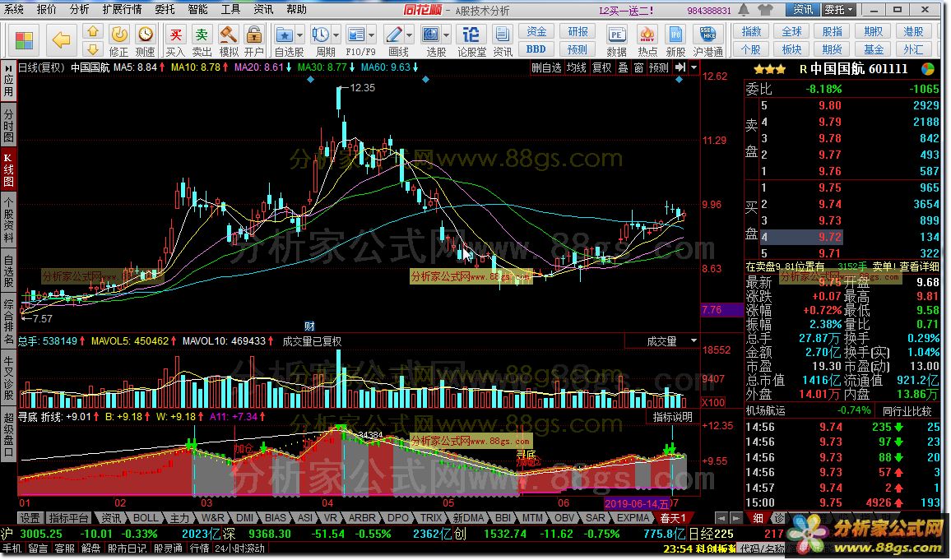
Task: Toggle the 预测 forecast on the chart bar
Action: 659,68
